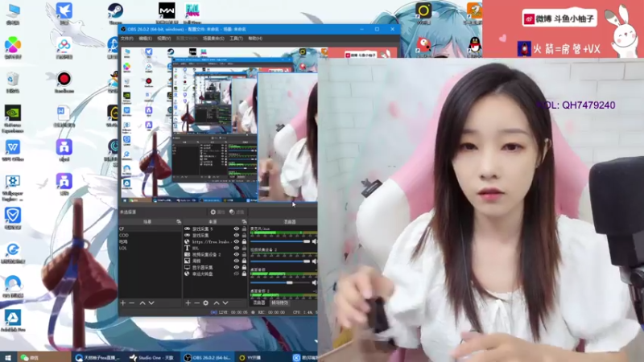
Task: Select the 吃鸡 scene
Action: pos(150,242)
